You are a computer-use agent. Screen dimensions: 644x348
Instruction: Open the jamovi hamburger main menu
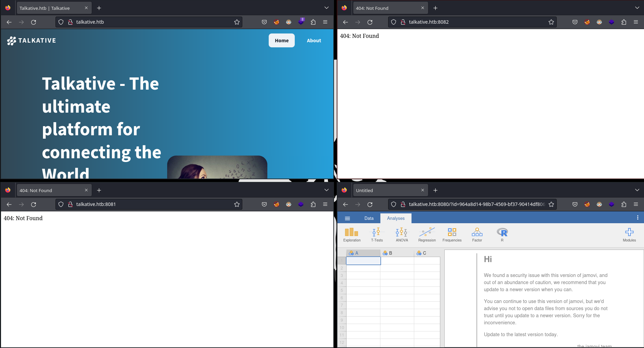click(347, 218)
